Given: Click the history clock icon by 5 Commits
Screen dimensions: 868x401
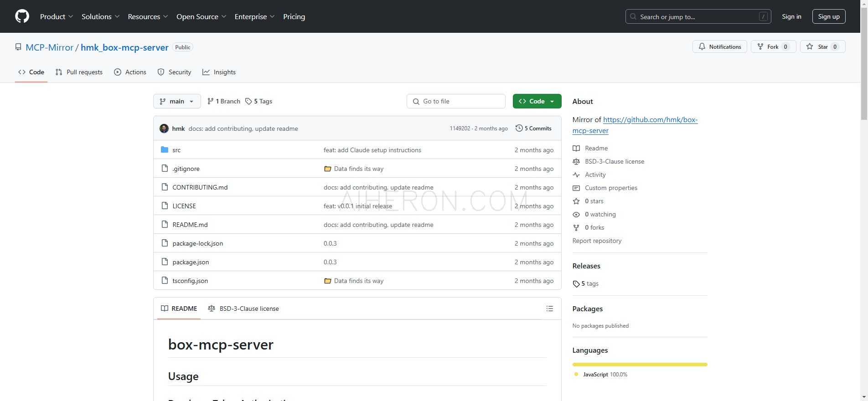Looking at the screenshot, I should (x=519, y=128).
